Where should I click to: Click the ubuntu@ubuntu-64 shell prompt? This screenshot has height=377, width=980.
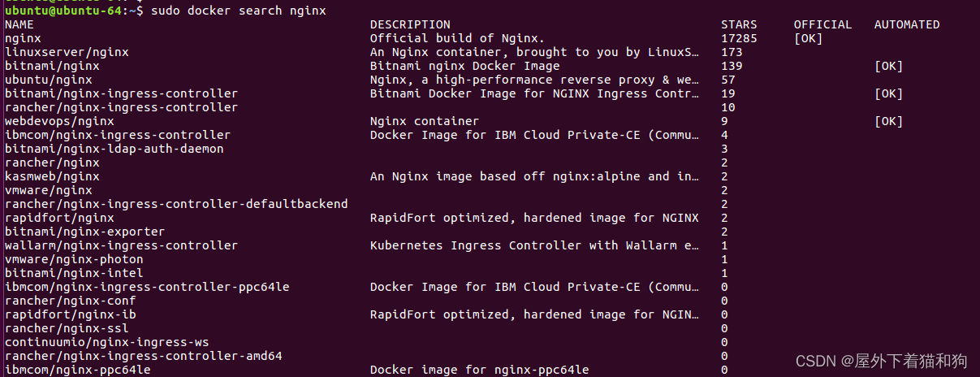tap(63, 11)
